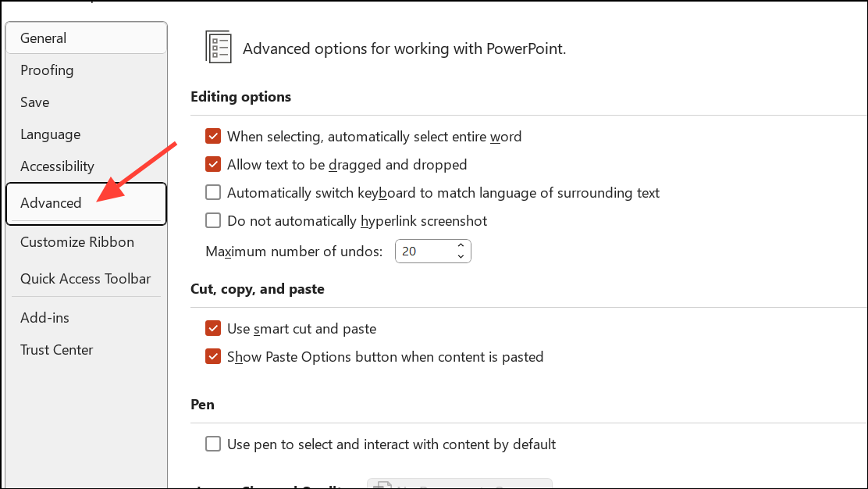Select the Advanced category
Screen dimensions: 868x489
51,203
